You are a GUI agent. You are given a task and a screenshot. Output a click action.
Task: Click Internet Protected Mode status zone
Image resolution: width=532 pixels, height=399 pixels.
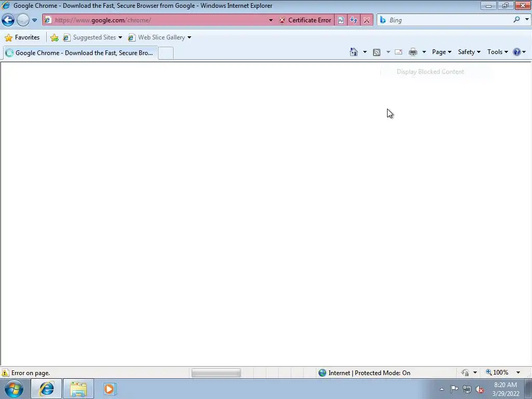364,373
